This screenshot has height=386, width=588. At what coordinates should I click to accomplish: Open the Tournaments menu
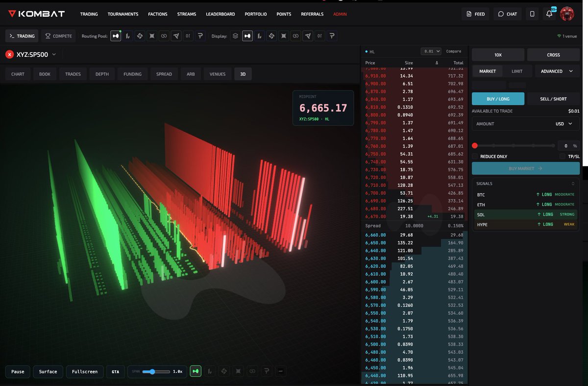coord(123,14)
